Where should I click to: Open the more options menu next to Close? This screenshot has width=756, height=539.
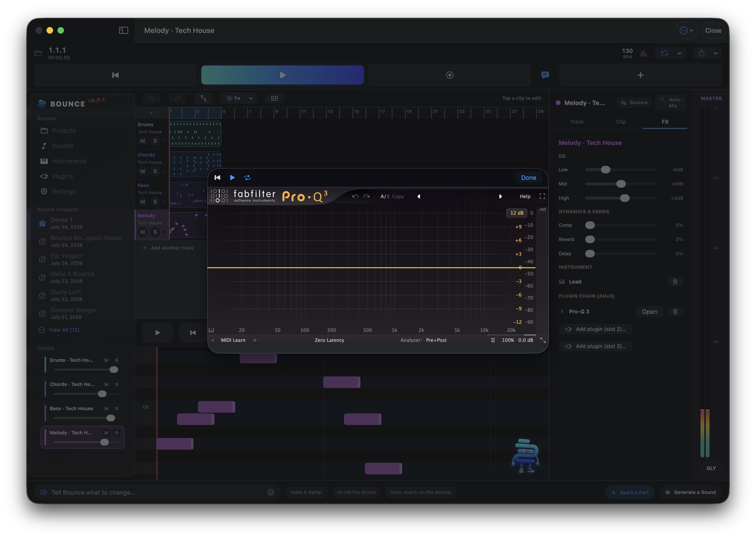686,31
